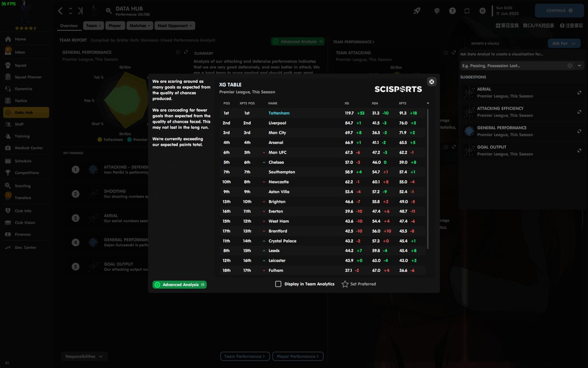Open Medical Center in the sidebar
Image resolution: width=588 pixels, height=368 pixels.
pyautogui.click(x=25, y=148)
